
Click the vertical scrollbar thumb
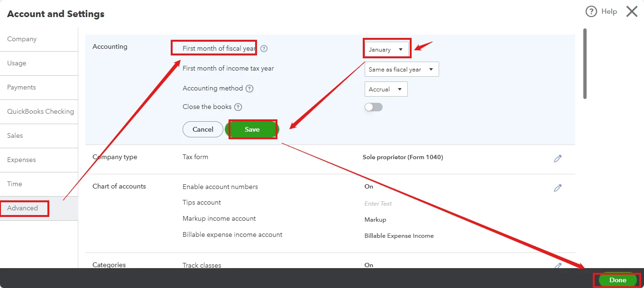pos(585,63)
